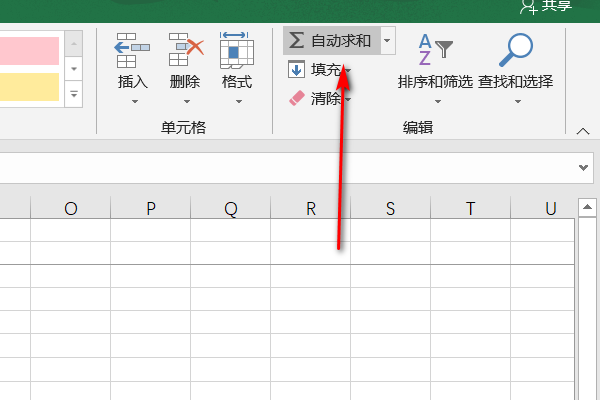Click the Share person icon (共享)
Viewport: 600px width, 400px height.
(x=528, y=6)
